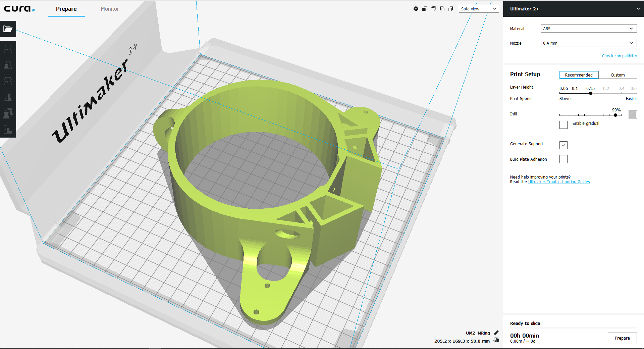This screenshot has width=644, height=349.
Task: Open the Solid view dropdown
Action: coord(479,9)
